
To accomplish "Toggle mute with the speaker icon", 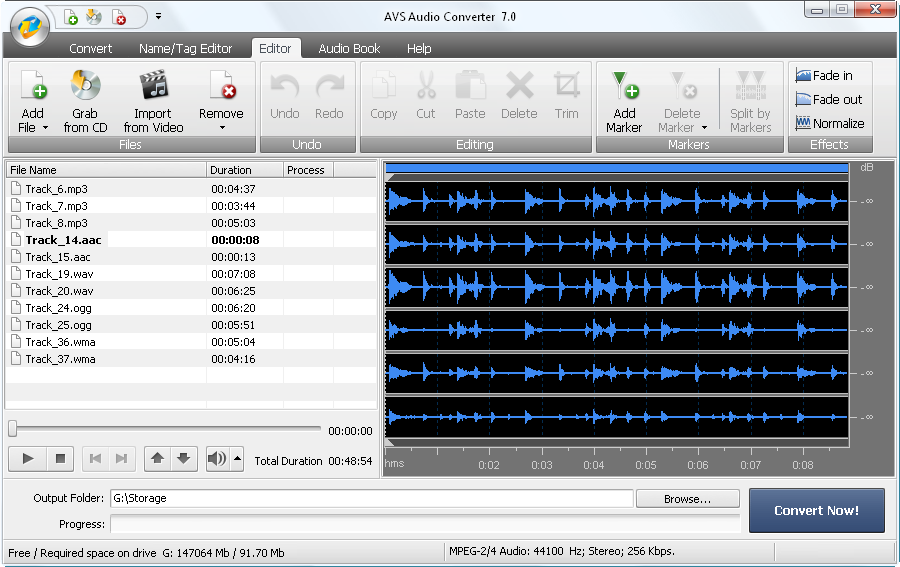I will tap(216, 459).
